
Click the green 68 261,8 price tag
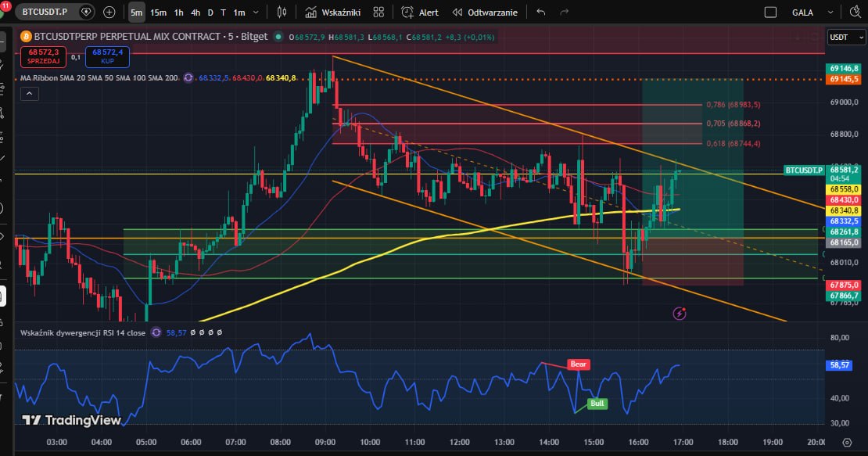click(844, 232)
